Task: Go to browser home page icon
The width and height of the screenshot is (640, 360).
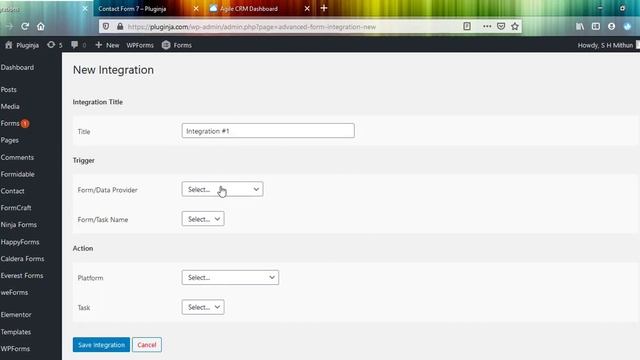Action: [41, 27]
